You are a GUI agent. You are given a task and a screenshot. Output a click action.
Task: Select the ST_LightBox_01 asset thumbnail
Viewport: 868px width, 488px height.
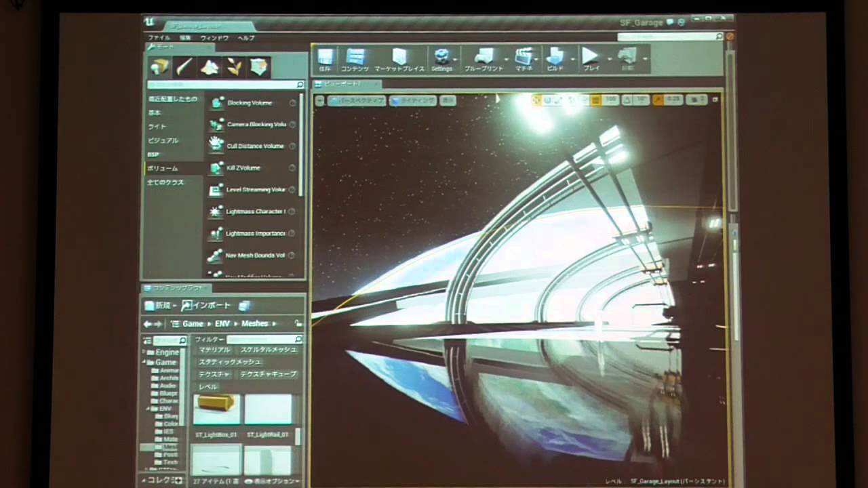216,410
